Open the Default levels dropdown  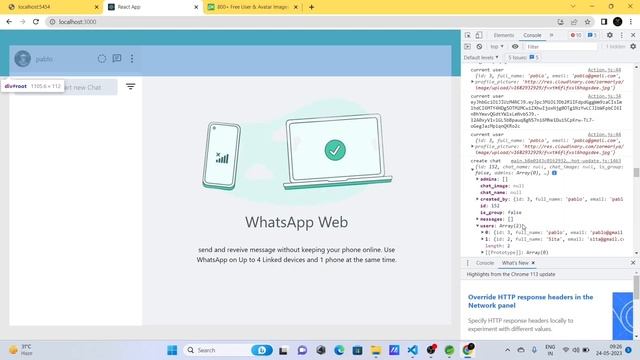481,58
